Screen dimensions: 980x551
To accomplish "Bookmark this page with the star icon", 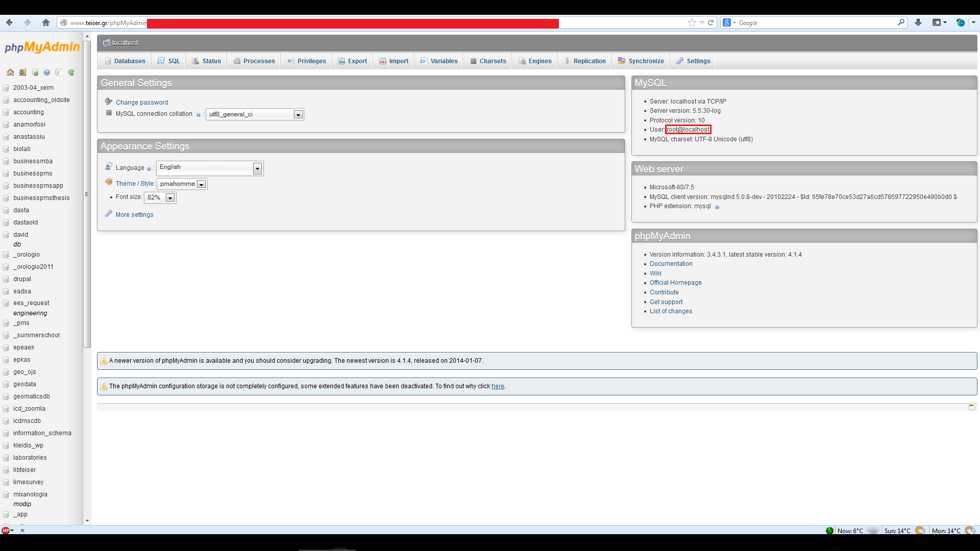I will (x=692, y=22).
